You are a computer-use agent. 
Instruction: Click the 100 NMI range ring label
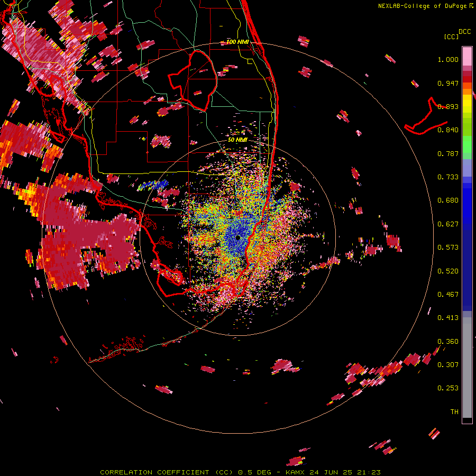tap(237, 42)
